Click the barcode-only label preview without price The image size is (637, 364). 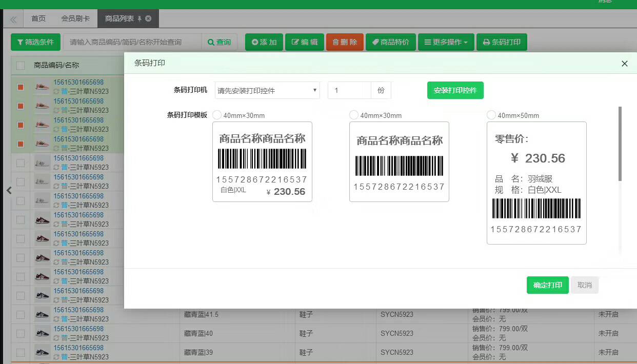[399, 161]
